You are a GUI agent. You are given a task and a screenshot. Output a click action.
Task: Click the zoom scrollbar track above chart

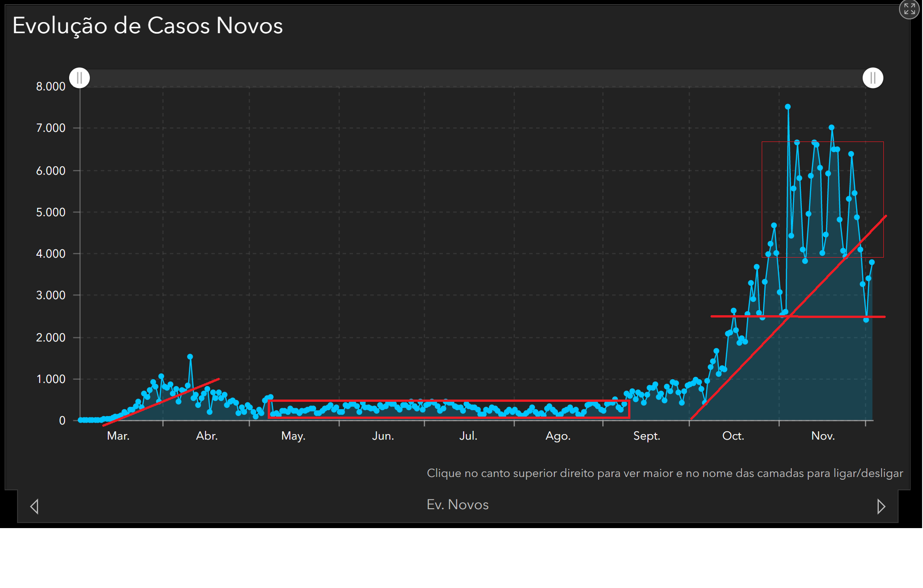click(x=475, y=78)
